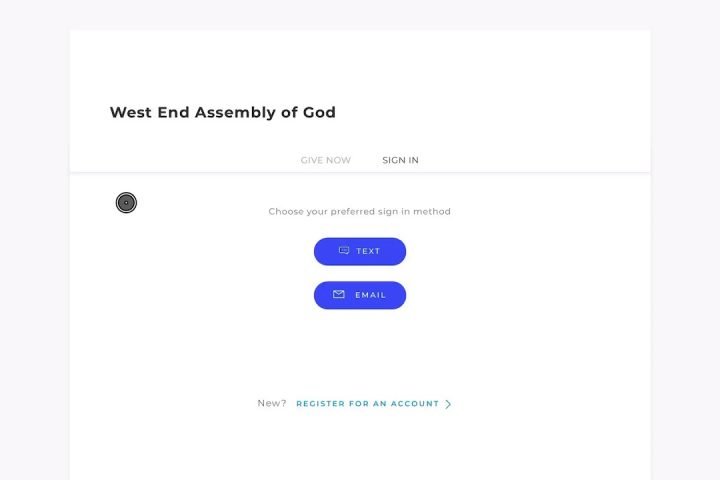Click empty white area below the register link
Viewport: 720px width, 480px height.
pyautogui.click(x=360, y=445)
